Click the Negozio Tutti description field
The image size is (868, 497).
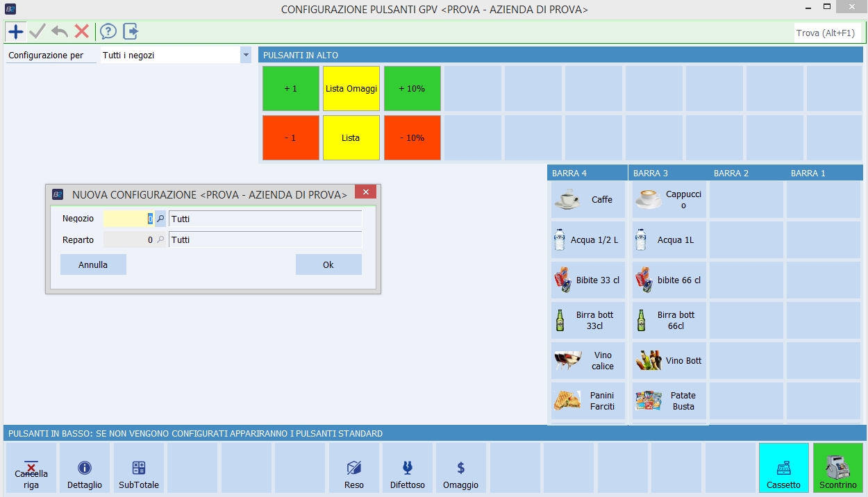(x=265, y=219)
